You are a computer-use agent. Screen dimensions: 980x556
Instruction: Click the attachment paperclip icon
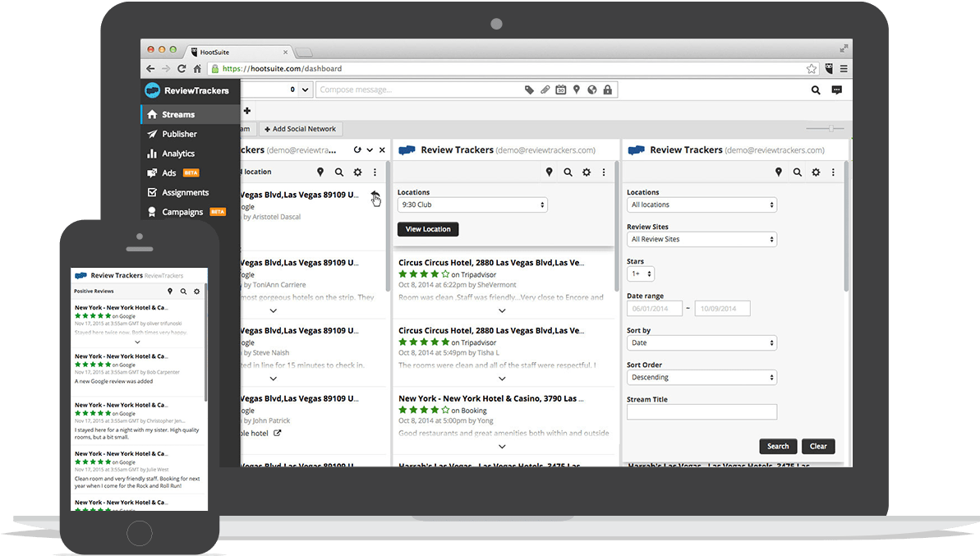pyautogui.click(x=545, y=89)
